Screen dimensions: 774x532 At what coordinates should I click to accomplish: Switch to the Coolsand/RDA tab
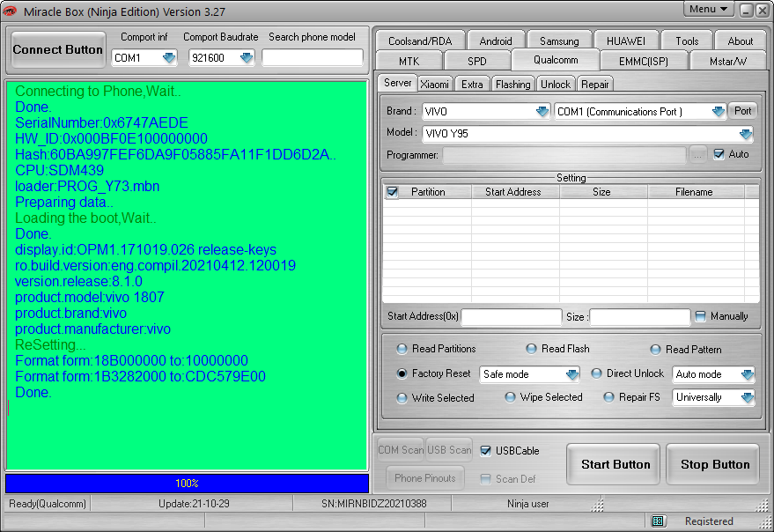pos(420,41)
